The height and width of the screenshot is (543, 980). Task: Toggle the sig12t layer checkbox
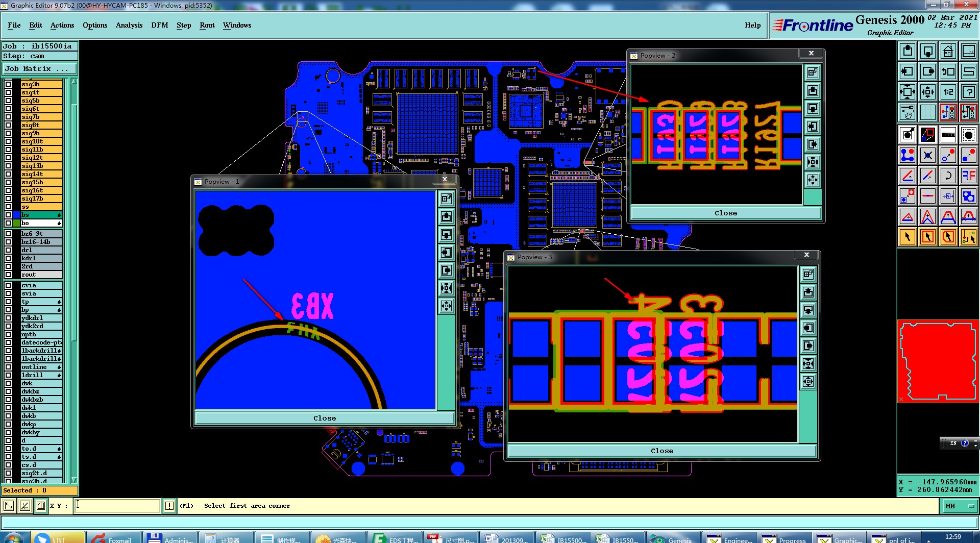click(x=8, y=158)
